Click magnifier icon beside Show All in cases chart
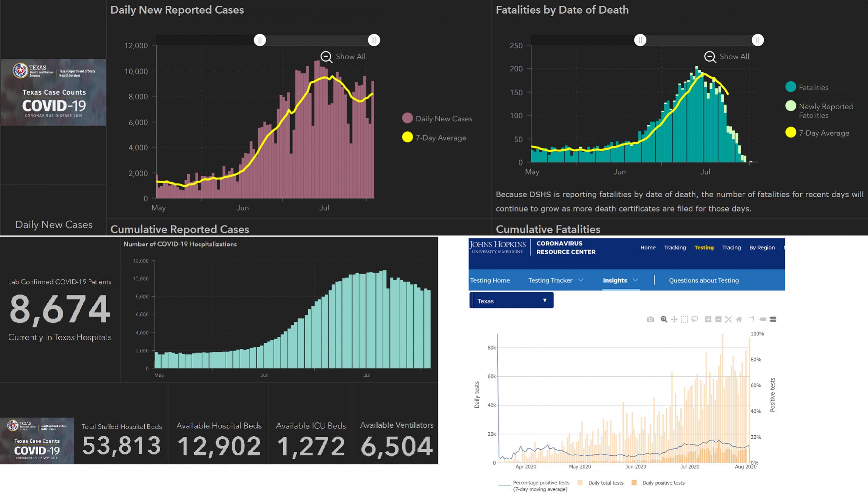This screenshot has width=868, height=498. click(326, 57)
